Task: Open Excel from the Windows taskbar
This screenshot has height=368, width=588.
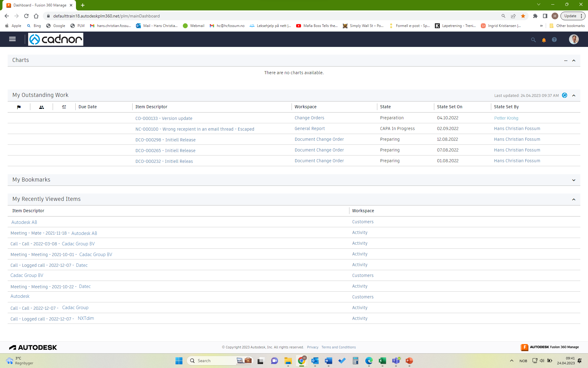Action: 382,361
